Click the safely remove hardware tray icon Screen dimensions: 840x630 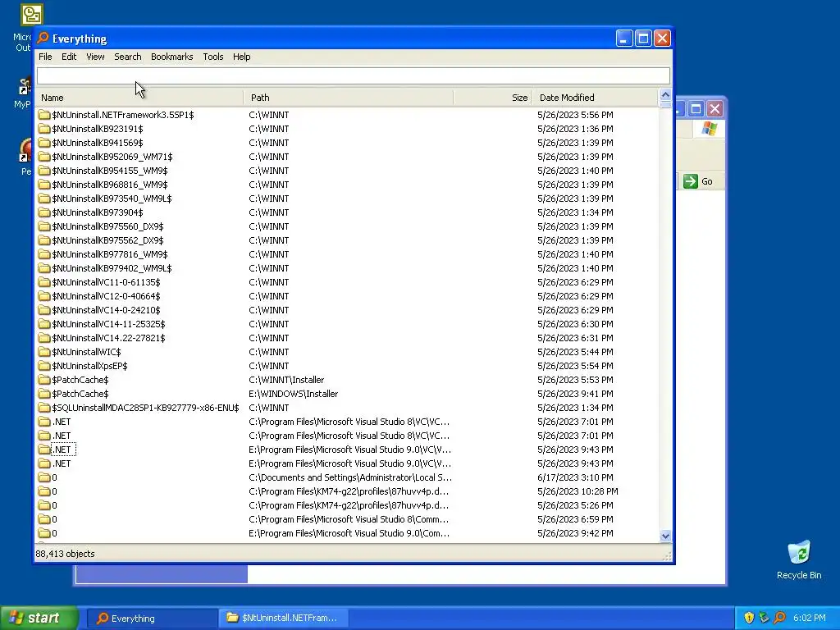pyautogui.click(x=765, y=619)
